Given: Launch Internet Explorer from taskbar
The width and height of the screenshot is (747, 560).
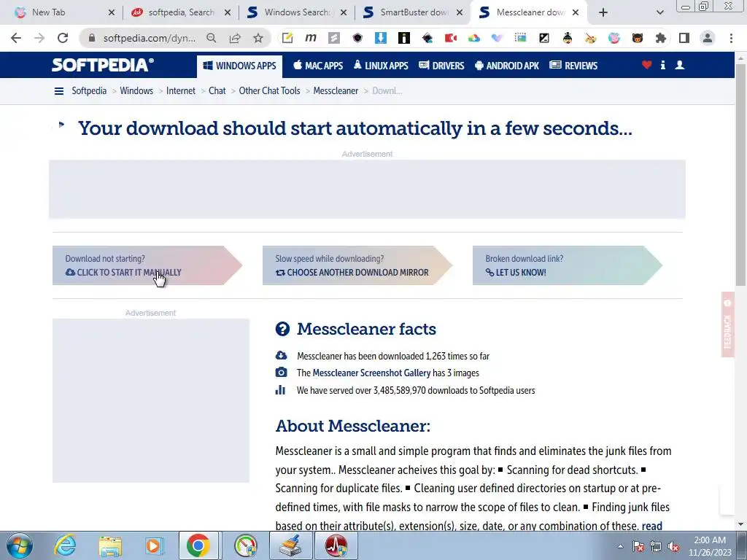Looking at the screenshot, I should click(65, 546).
